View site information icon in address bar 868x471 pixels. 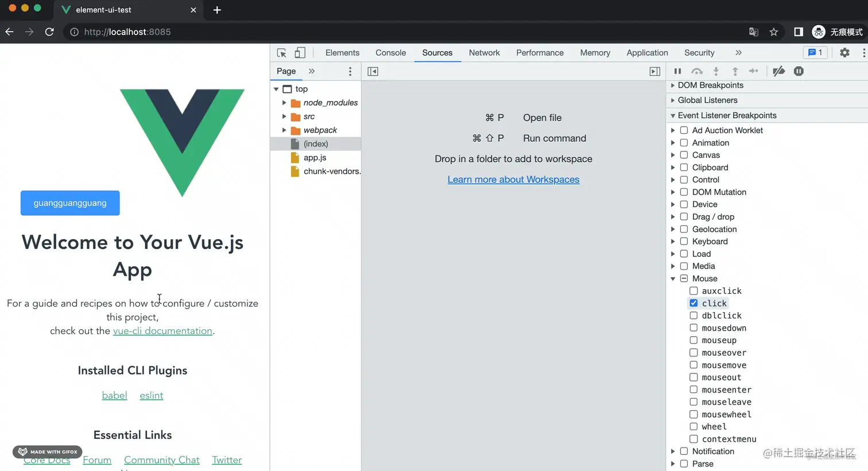[74, 32]
